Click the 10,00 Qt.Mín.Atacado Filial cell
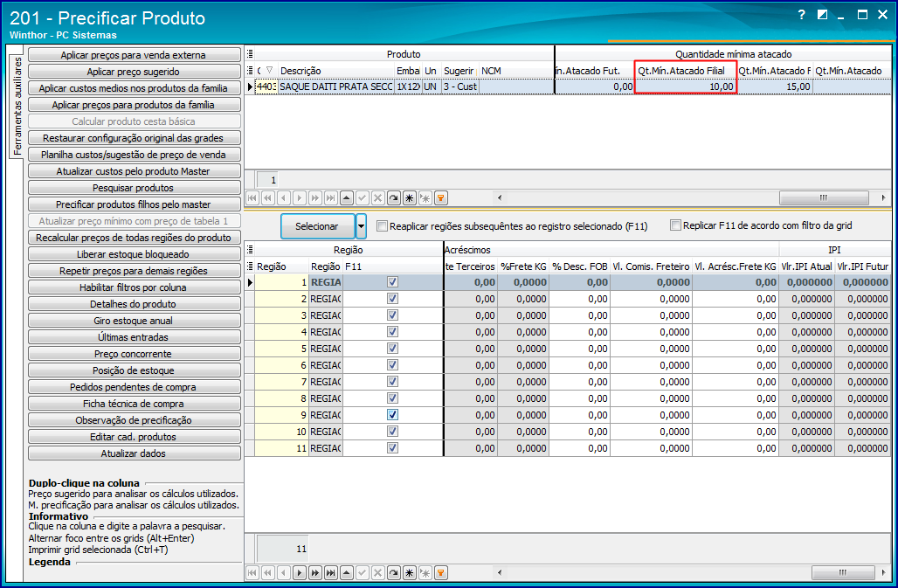The image size is (898, 588). point(686,86)
